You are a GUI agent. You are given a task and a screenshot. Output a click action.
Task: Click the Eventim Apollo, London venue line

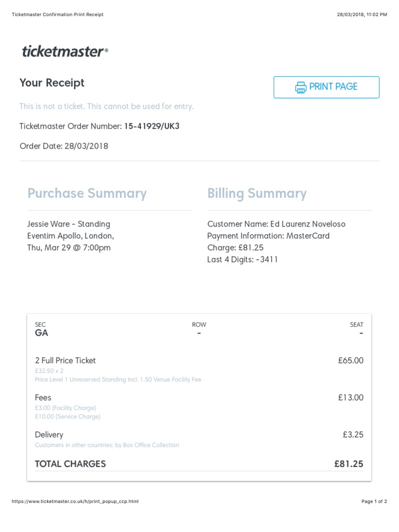pyautogui.click(x=71, y=236)
